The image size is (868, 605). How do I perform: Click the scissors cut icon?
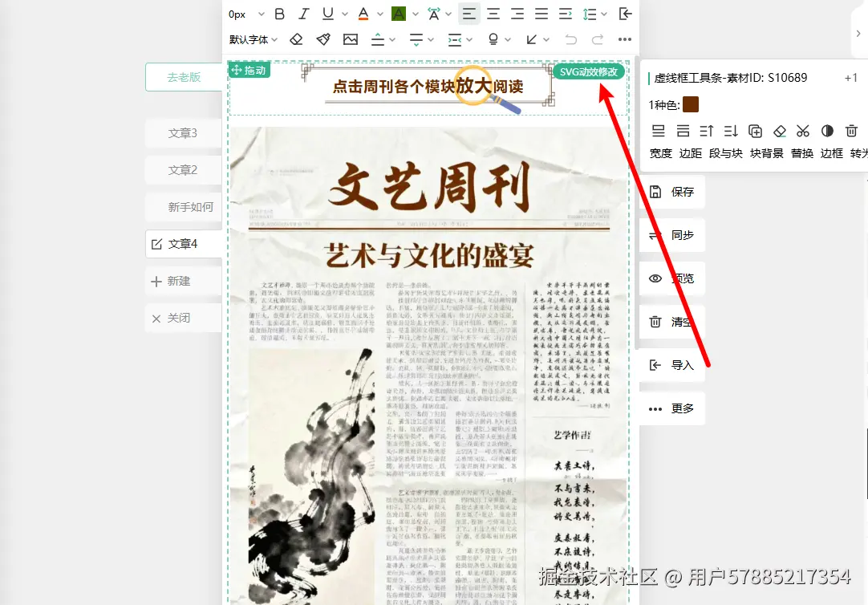tap(803, 131)
